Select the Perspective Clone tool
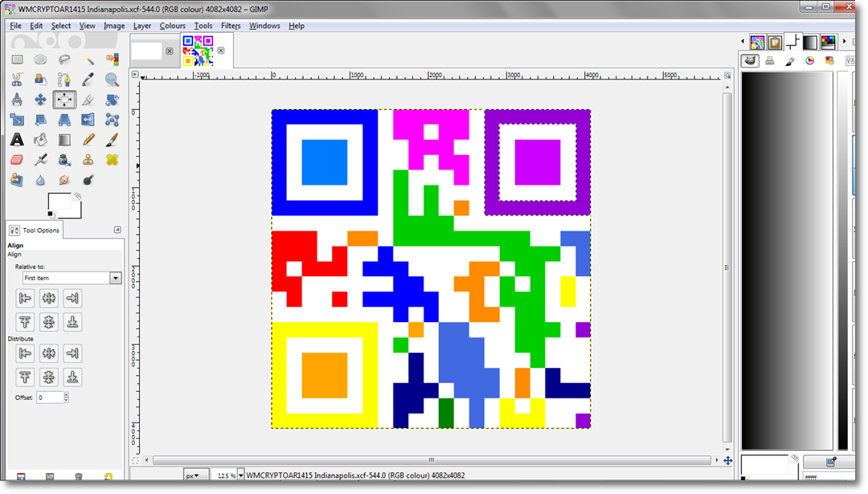 [x=17, y=180]
